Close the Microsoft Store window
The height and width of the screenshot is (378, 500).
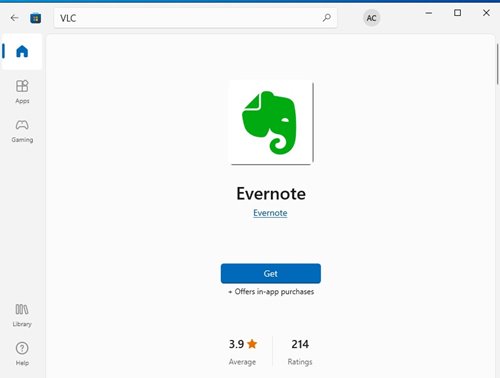(x=486, y=13)
